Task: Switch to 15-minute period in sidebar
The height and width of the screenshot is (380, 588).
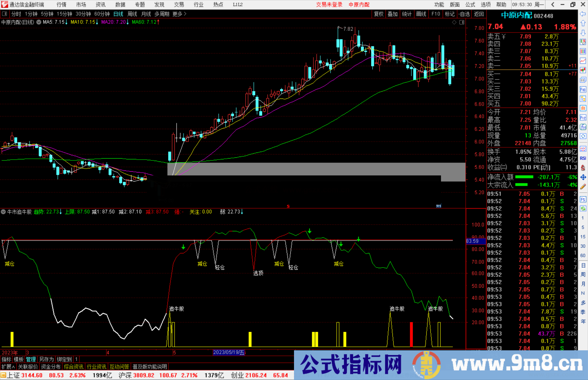Action: [583, 237]
